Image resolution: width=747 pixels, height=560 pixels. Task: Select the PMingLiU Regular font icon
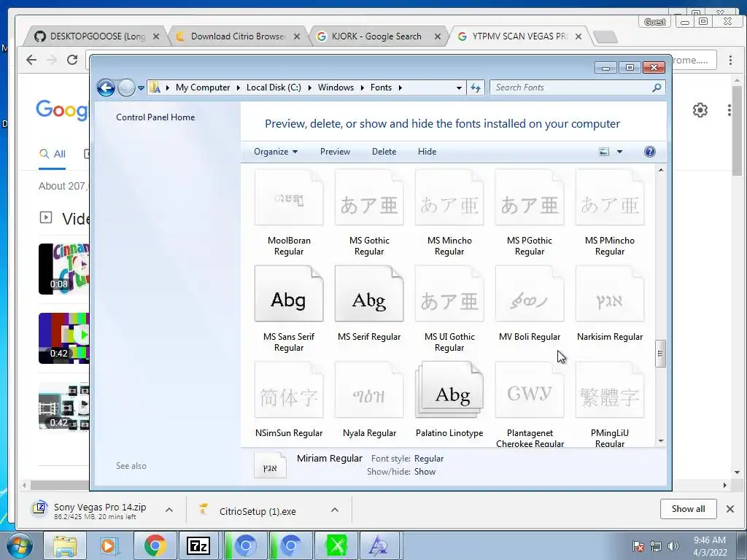610,390
